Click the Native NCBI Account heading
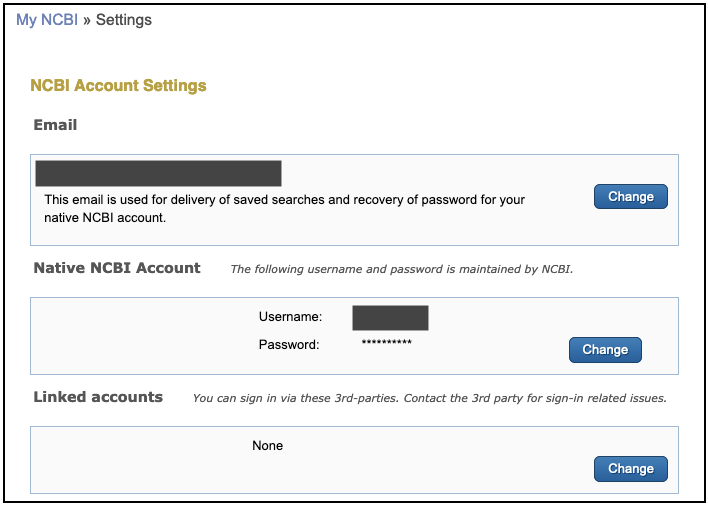 [117, 268]
